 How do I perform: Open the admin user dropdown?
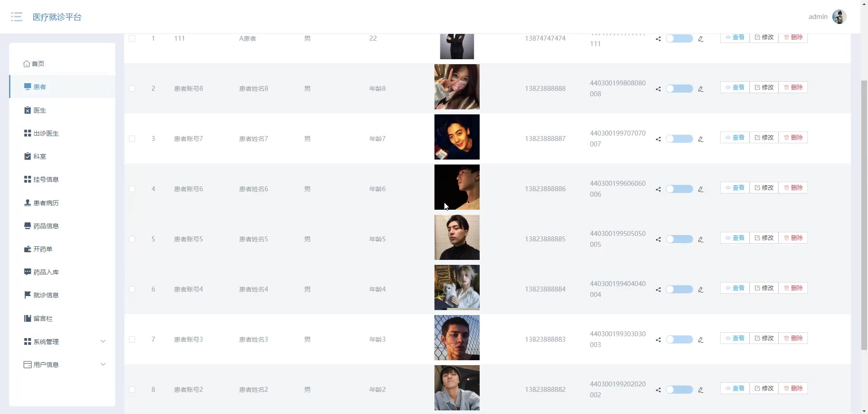(818, 17)
